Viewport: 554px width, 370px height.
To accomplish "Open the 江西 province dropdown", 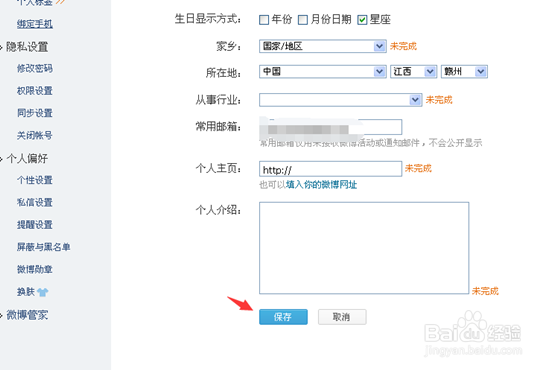I will [413, 72].
